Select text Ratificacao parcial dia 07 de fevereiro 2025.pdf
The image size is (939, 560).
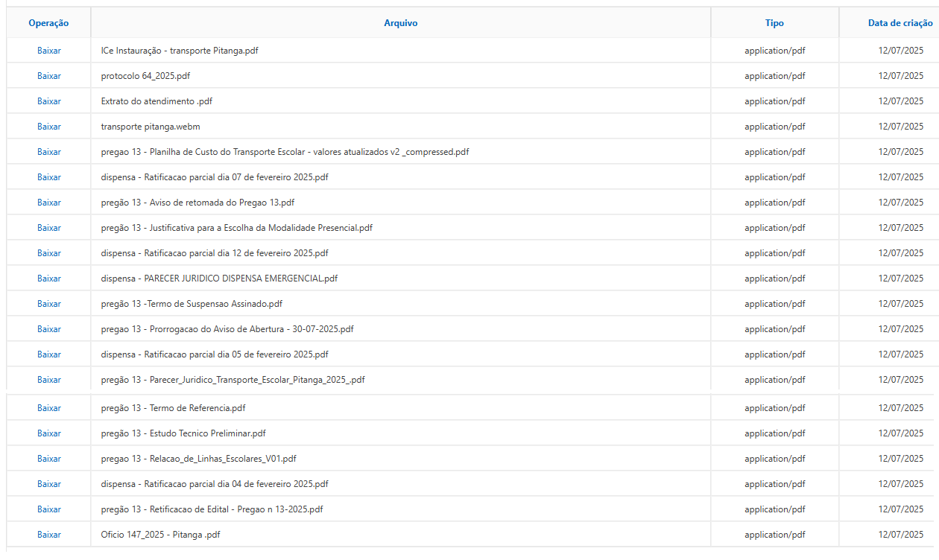pyautogui.click(x=236, y=177)
